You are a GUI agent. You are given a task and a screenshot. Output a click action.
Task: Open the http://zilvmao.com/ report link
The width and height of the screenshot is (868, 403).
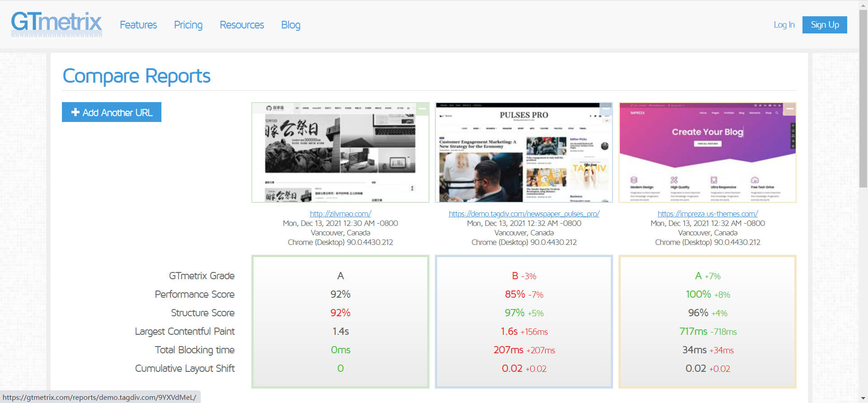click(x=340, y=214)
